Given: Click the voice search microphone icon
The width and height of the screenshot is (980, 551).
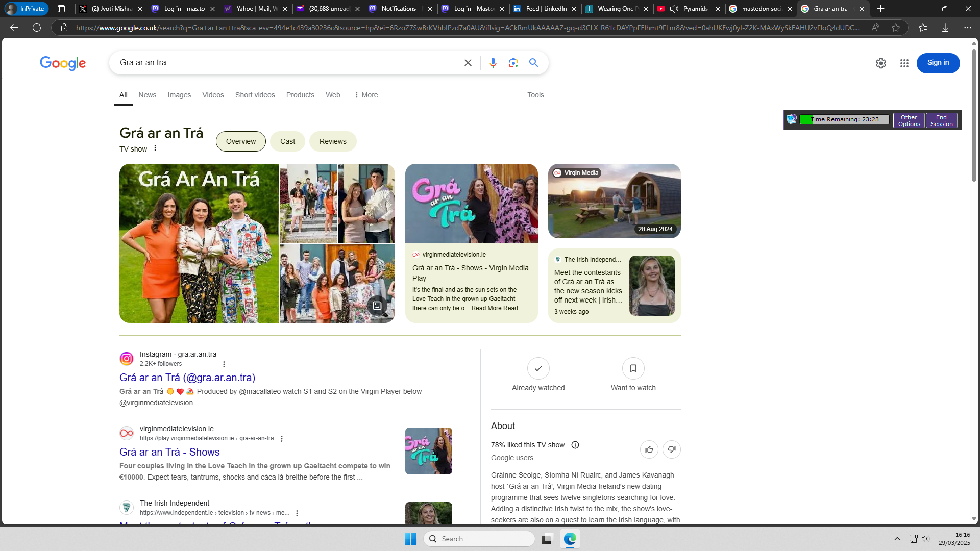Looking at the screenshot, I should click(x=493, y=63).
